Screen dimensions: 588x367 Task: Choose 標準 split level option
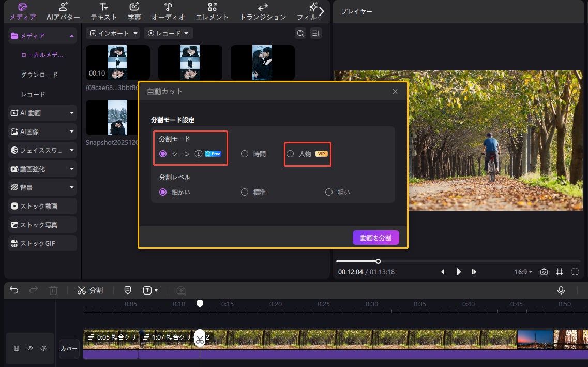point(245,192)
